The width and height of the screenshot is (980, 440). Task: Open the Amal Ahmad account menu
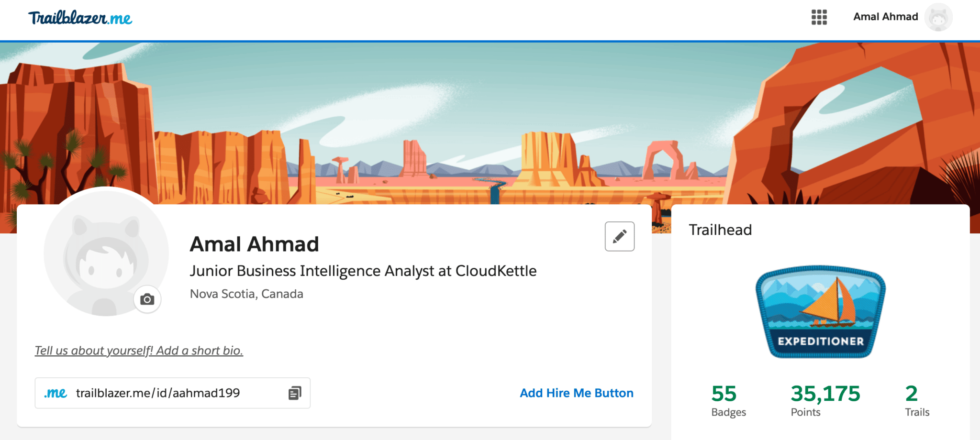tap(885, 16)
